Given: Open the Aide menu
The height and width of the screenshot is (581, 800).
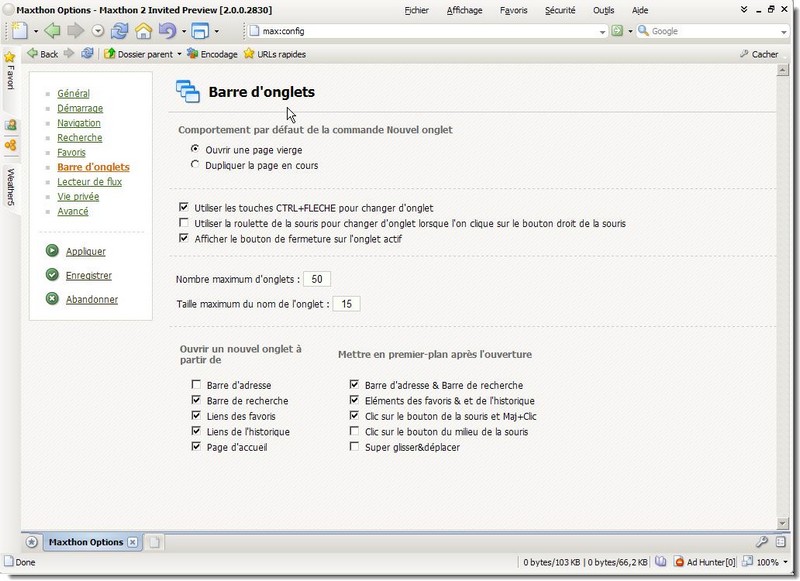Looking at the screenshot, I should (640, 10).
